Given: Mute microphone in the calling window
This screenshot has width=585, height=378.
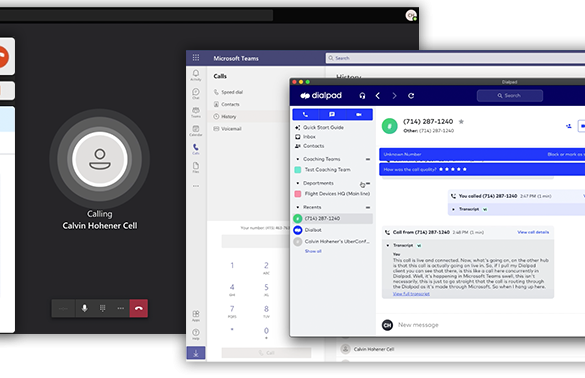Looking at the screenshot, I should click(x=85, y=308).
